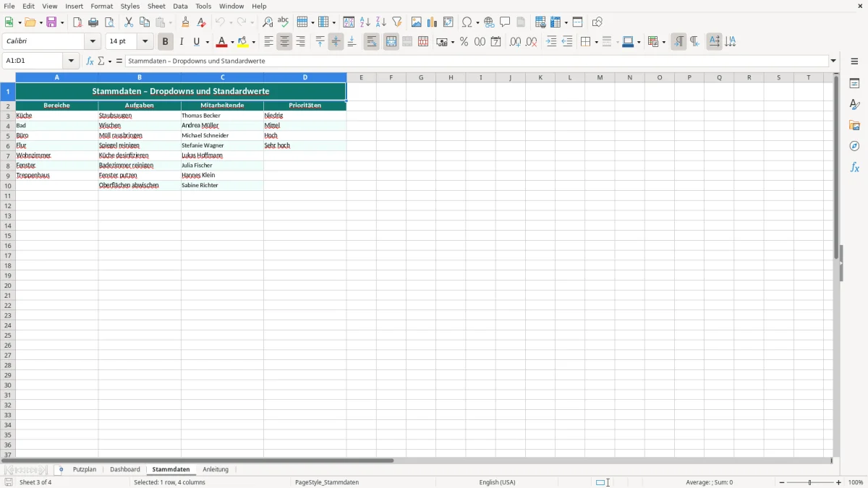Format as date icon
The width and height of the screenshot is (868, 488).
pyautogui.click(x=496, y=42)
